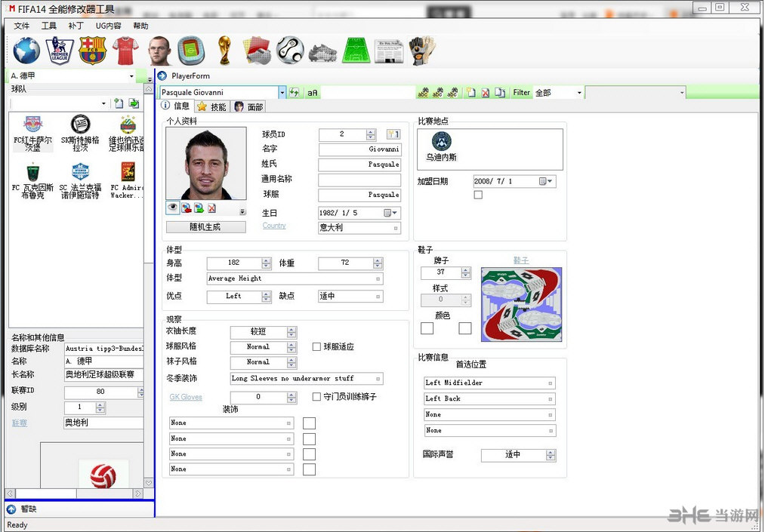
Task: Click the key icon next to player ID
Action: [x=393, y=134]
